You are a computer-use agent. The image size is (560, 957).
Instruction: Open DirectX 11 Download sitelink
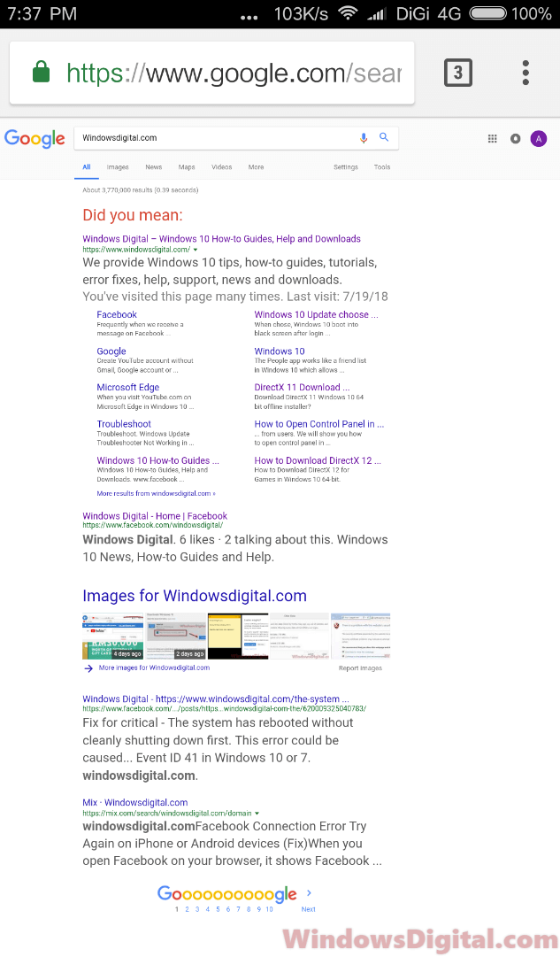coord(302,387)
